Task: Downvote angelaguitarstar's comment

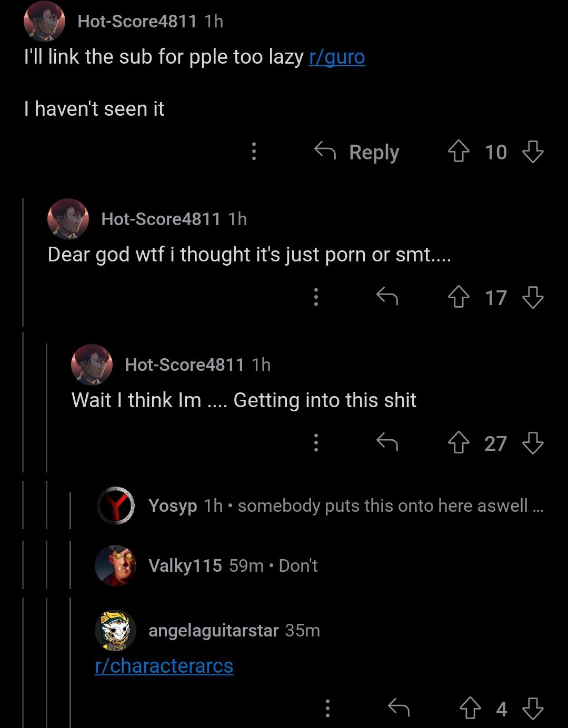Action: click(533, 709)
